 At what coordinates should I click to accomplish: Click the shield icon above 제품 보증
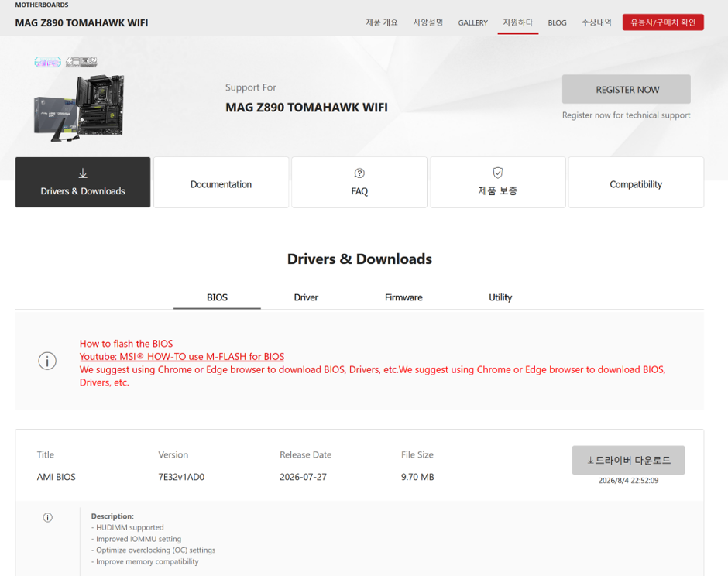pyautogui.click(x=498, y=173)
